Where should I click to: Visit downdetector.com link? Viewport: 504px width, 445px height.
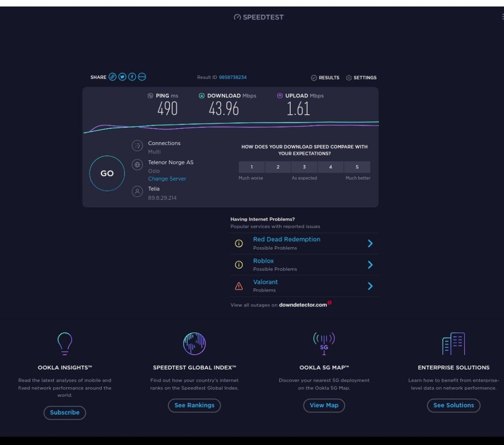(x=303, y=305)
